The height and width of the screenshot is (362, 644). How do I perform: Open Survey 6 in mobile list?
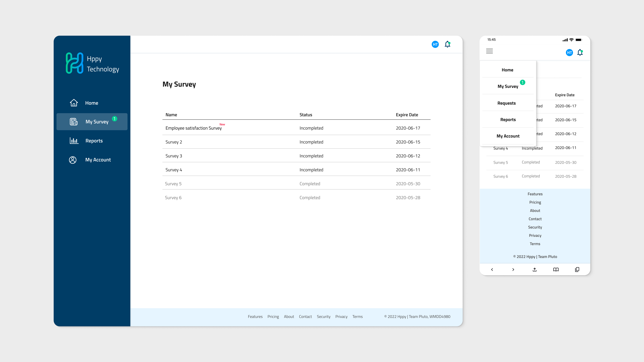click(535, 176)
